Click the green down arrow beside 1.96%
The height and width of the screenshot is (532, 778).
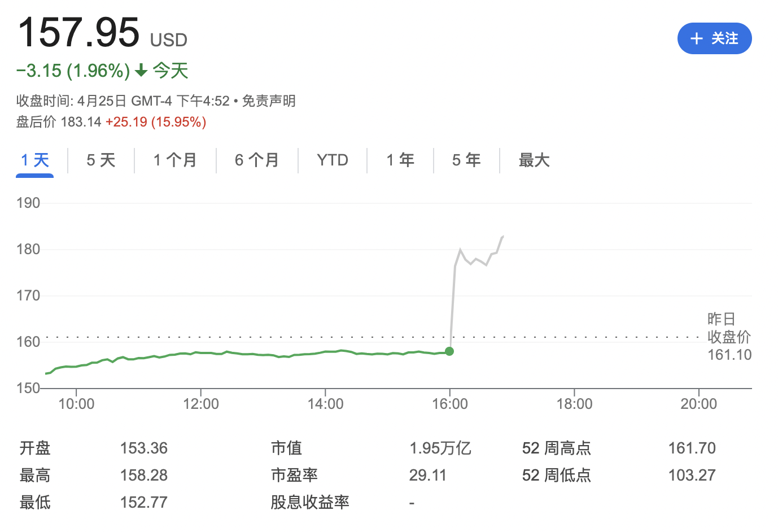point(141,71)
